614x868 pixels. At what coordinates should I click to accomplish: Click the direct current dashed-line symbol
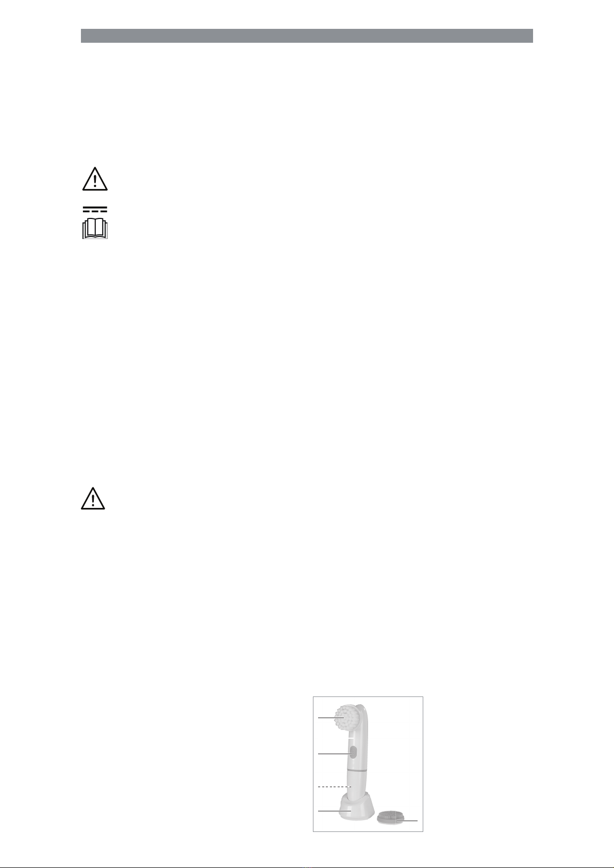pyautogui.click(x=95, y=210)
